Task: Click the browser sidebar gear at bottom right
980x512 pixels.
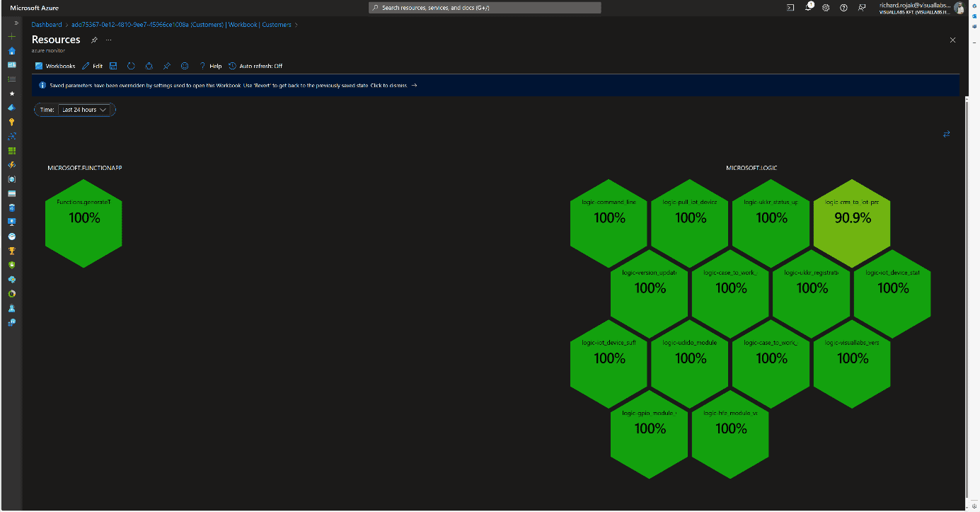Action: pyautogui.click(x=975, y=506)
